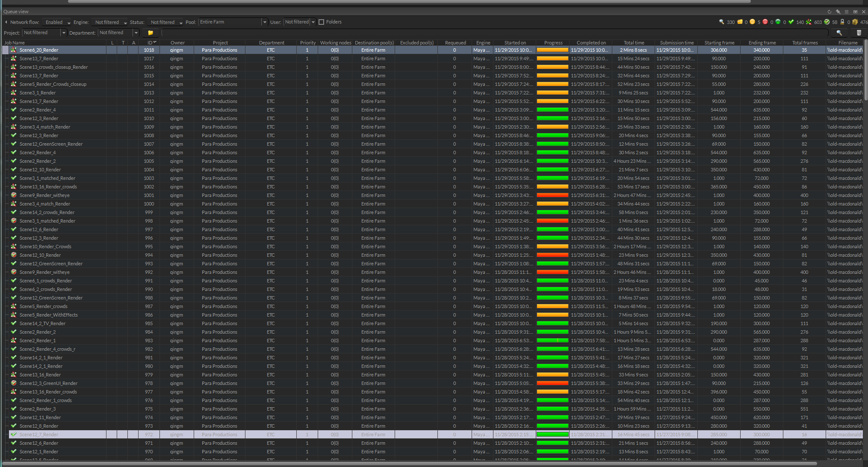Click status icon of Scene6_20_Render job
This screenshot has height=467, width=868.
pos(14,50)
